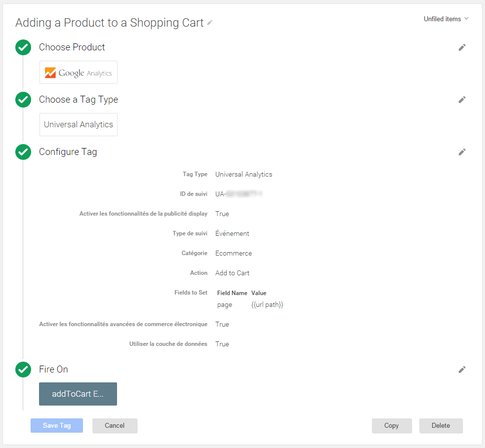Click the Choose a Tag Type checkmark
485x448 pixels.
(x=23, y=100)
